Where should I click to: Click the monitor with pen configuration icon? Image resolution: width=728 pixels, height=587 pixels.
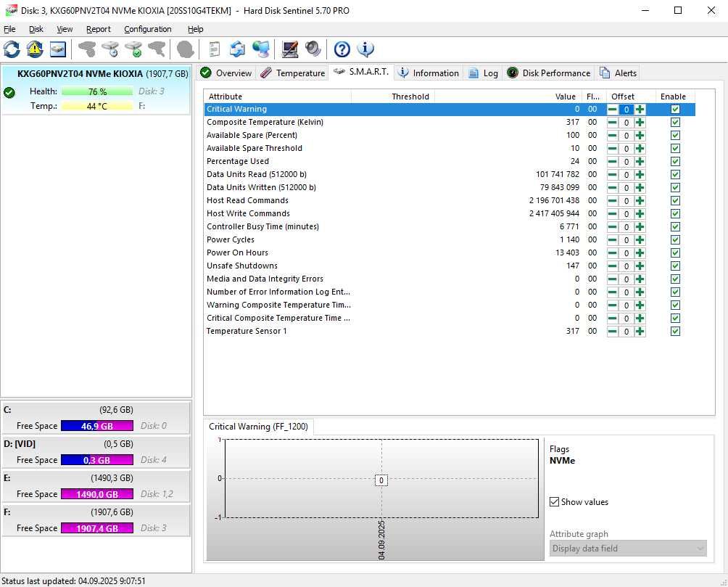point(290,49)
